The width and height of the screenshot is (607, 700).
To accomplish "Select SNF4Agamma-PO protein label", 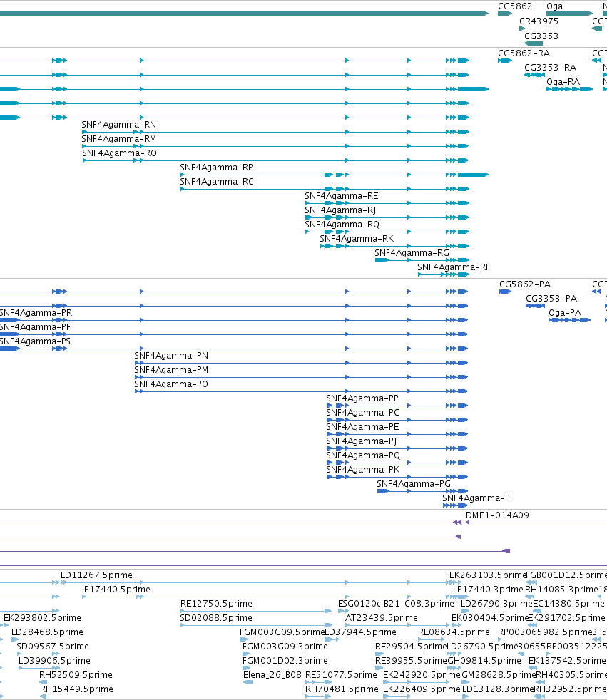I will [x=171, y=384].
